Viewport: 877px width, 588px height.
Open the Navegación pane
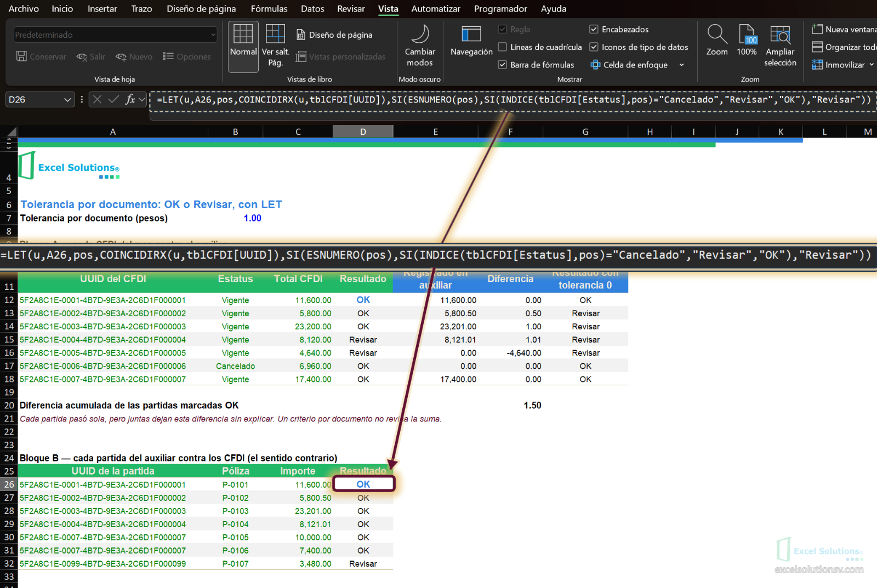pyautogui.click(x=471, y=41)
